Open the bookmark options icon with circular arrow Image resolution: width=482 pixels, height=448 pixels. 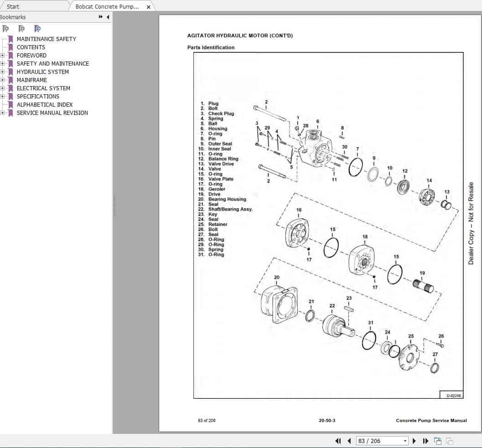[38, 28]
